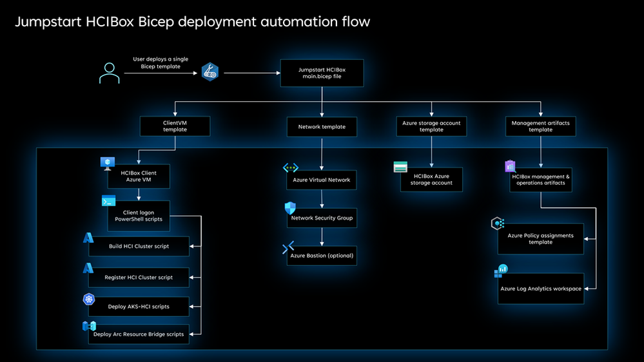644x362 pixels.
Task: Click the Azure Policy assignments icon
Action: pos(498,224)
